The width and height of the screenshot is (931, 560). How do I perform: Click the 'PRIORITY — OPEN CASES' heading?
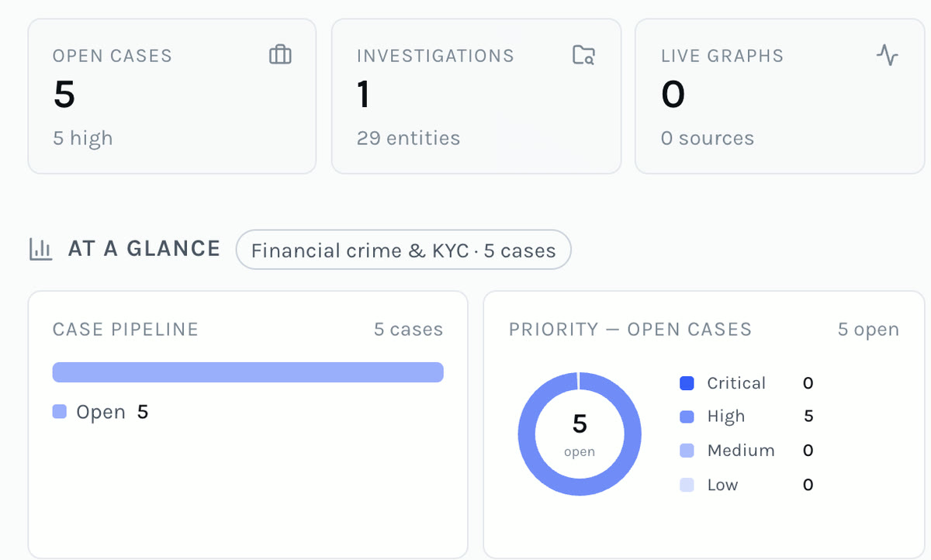(630, 330)
